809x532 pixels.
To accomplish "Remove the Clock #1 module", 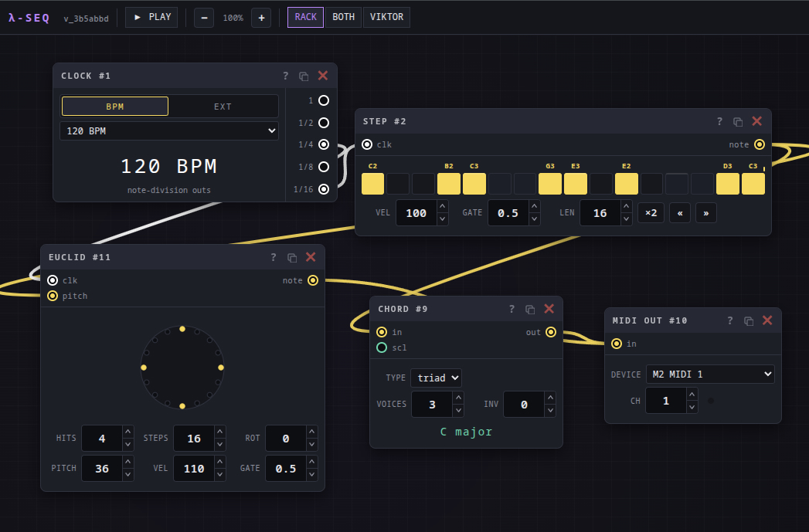I will pyautogui.click(x=323, y=76).
